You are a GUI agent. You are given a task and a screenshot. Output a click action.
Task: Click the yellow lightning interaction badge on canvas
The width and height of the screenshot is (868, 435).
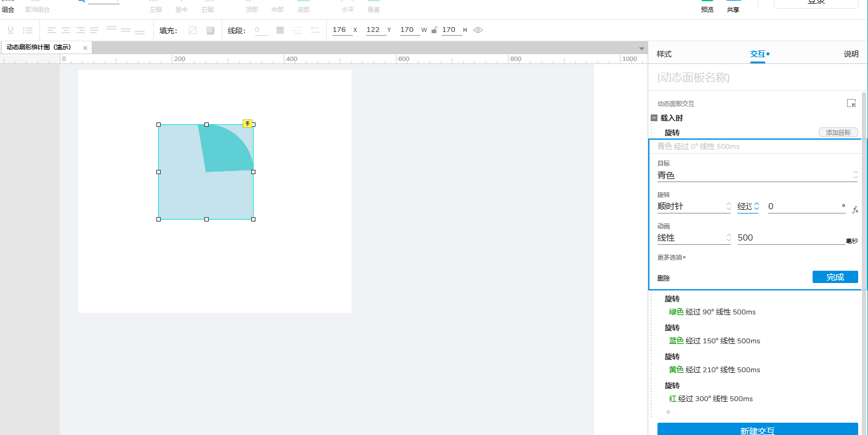click(247, 124)
